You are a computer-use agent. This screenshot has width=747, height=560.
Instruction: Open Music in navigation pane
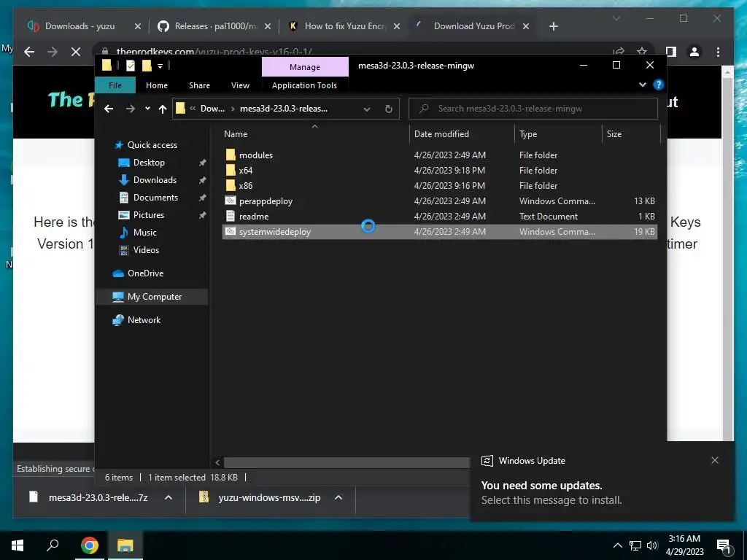click(145, 233)
